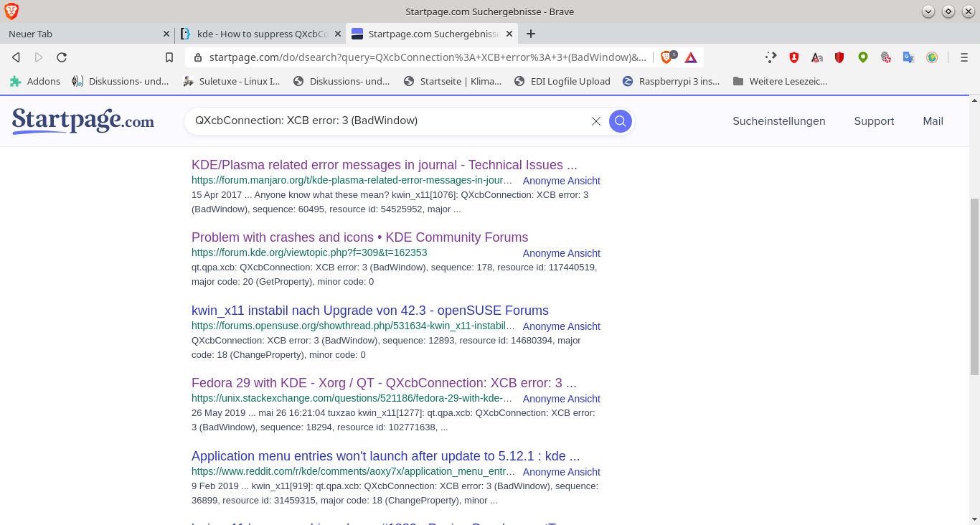This screenshot has height=525, width=980.
Task: Open the red shield person extension
Action: coord(794,57)
